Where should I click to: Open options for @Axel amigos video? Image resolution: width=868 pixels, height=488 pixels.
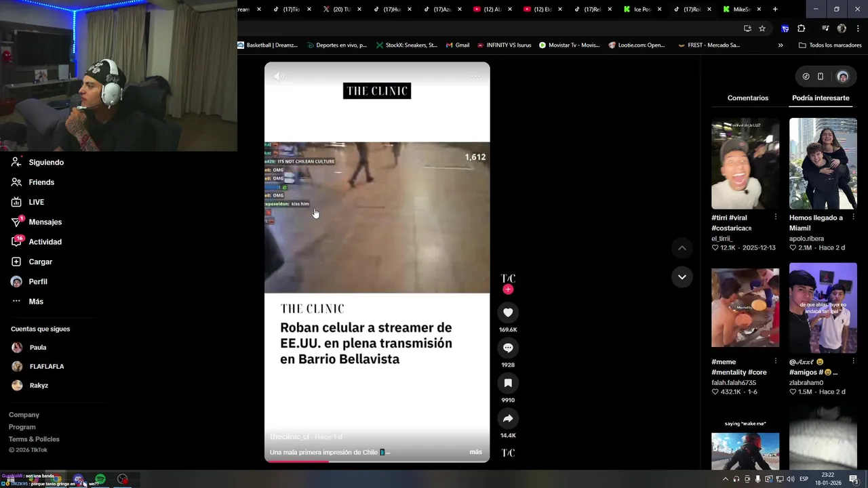pos(853,361)
